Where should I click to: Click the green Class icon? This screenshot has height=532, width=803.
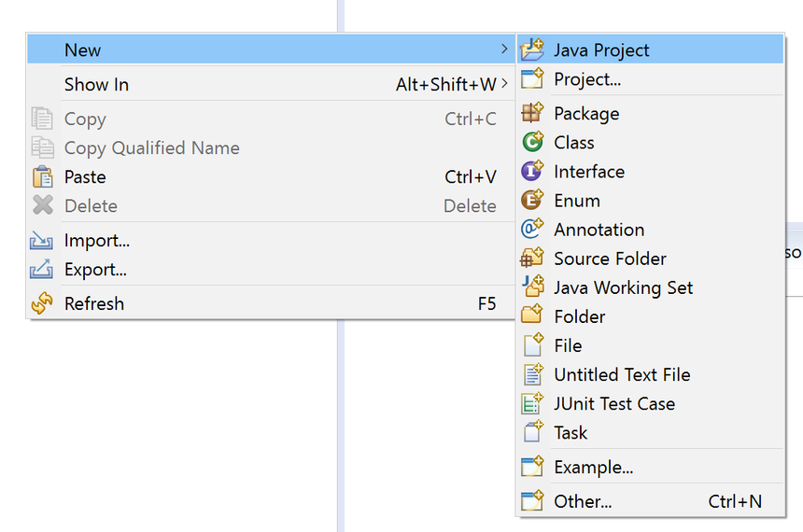pos(532,142)
